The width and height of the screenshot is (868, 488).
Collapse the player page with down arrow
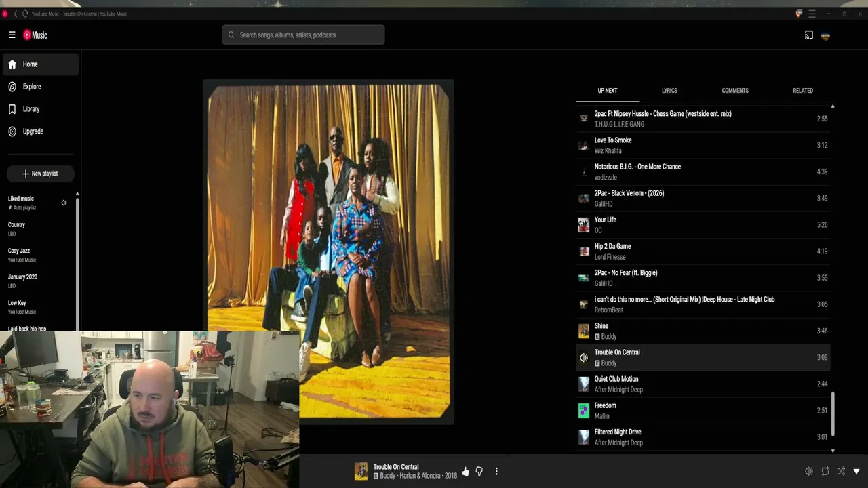click(856, 472)
